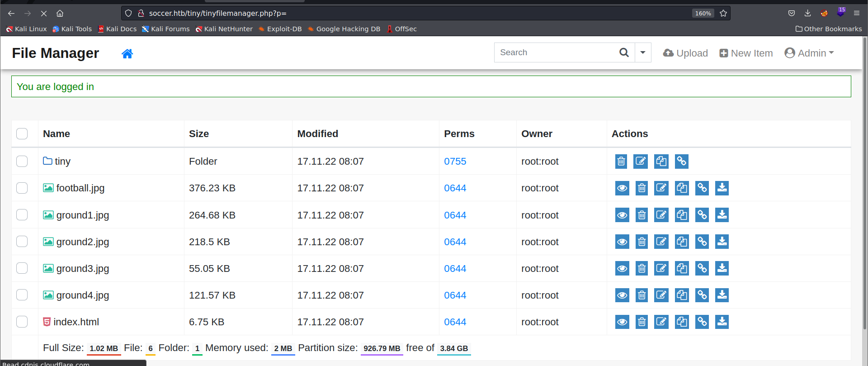The width and height of the screenshot is (868, 366).
Task: Open the index.html file link
Action: 76,322
